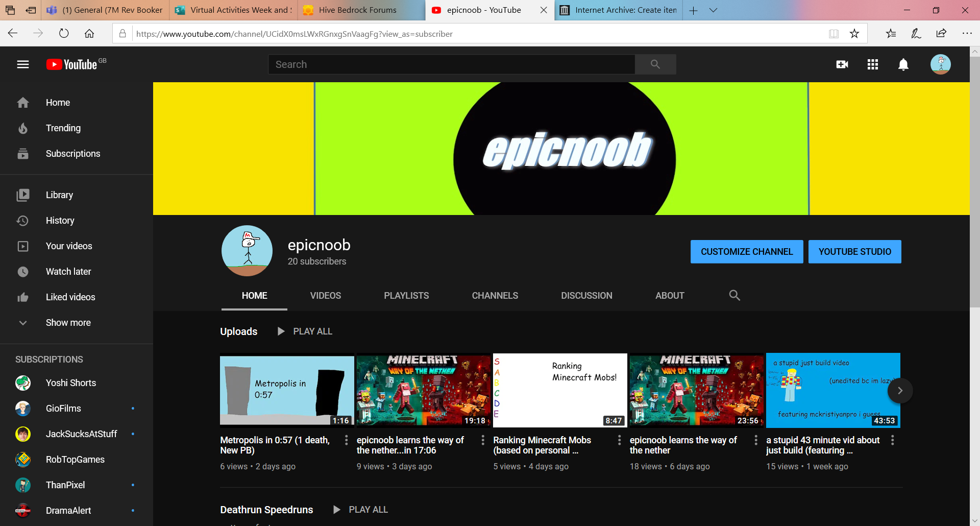Open the JackSucksAtStuff subscription

[77, 434]
